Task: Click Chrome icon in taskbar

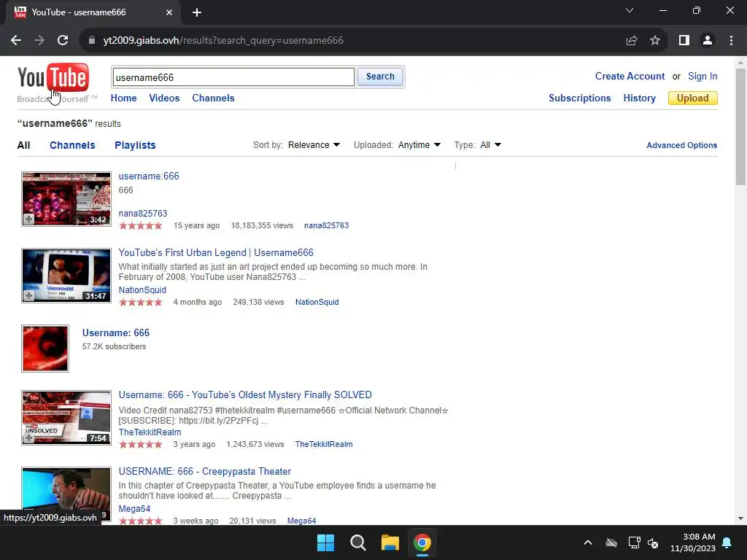Action: pyautogui.click(x=422, y=542)
